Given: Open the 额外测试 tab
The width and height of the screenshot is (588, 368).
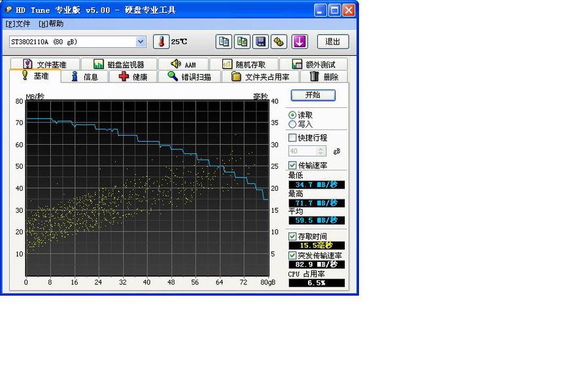Looking at the screenshot, I should point(313,64).
